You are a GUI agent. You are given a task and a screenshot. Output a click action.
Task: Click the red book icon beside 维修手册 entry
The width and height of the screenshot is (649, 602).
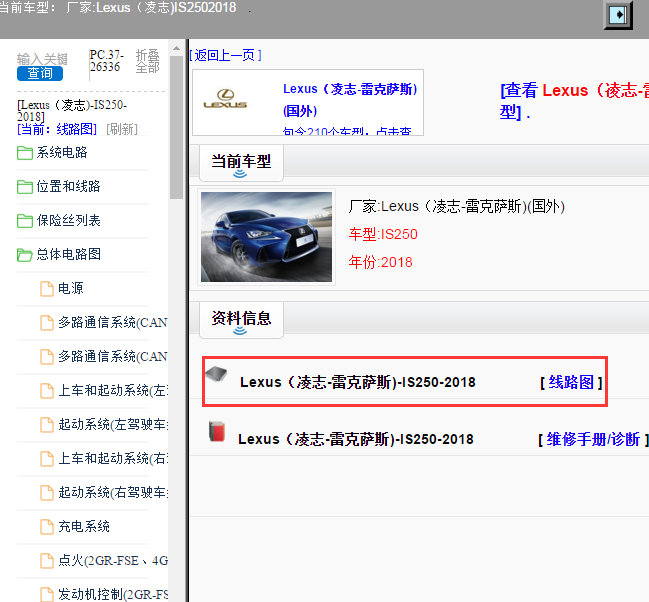point(215,432)
